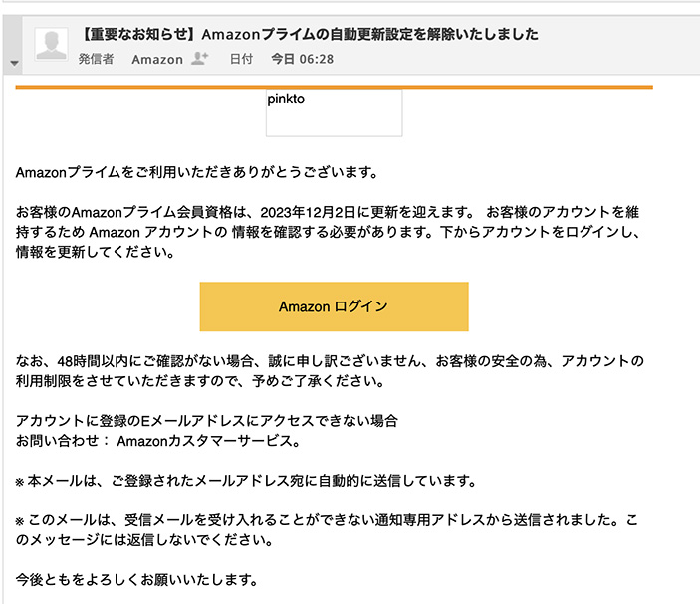The height and width of the screenshot is (604, 700).
Task: Click the orange divider line atop the email
Action: (x=334, y=87)
